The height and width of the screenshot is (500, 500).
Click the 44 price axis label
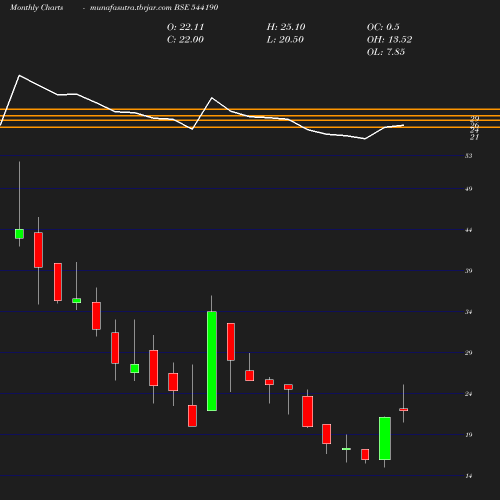click(469, 230)
